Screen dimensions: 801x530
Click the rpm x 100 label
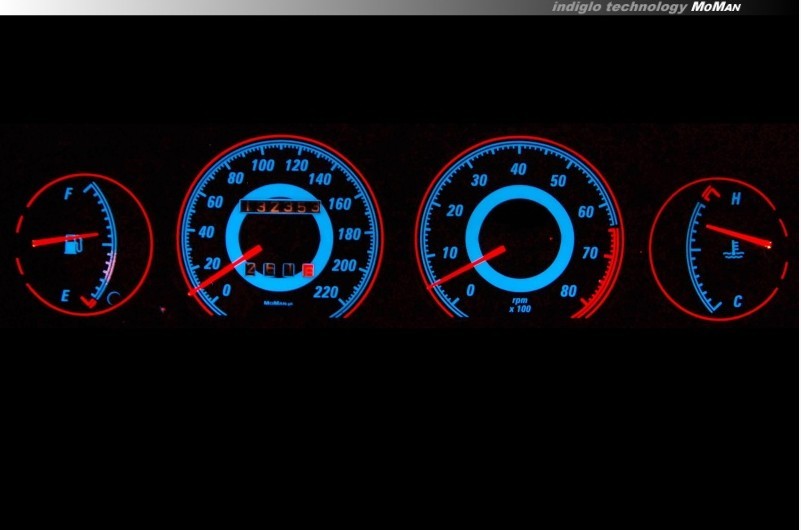[519, 302]
